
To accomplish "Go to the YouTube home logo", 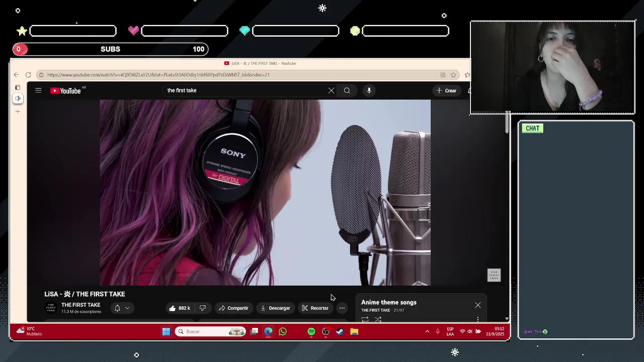I will point(65,90).
